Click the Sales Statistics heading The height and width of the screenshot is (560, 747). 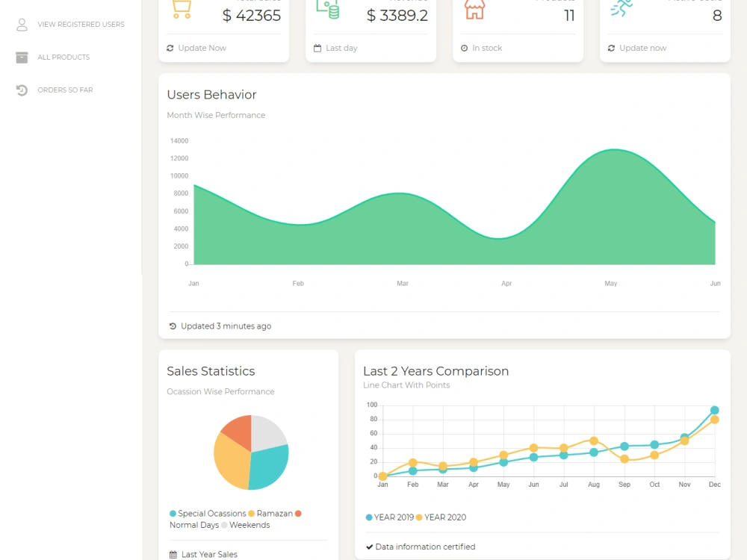click(211, 371)
